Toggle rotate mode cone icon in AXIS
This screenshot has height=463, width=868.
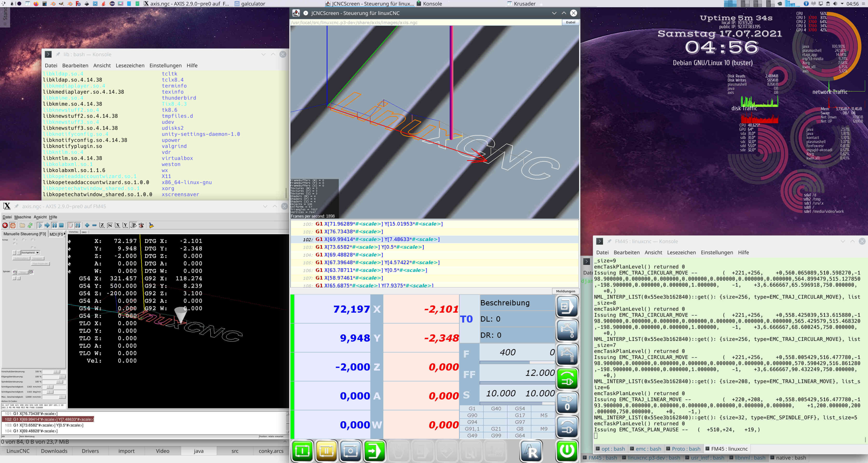tap(141, 225)
